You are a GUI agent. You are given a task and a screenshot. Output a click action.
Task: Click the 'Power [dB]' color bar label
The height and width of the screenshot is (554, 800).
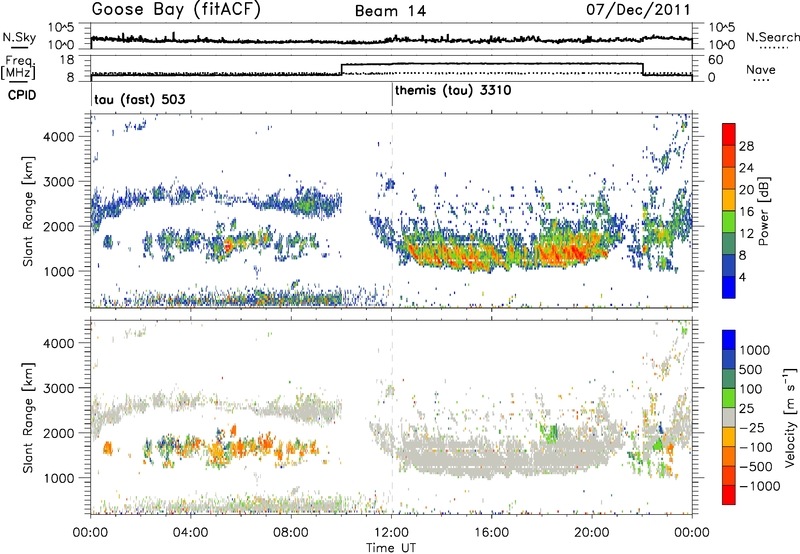[763, 211]
